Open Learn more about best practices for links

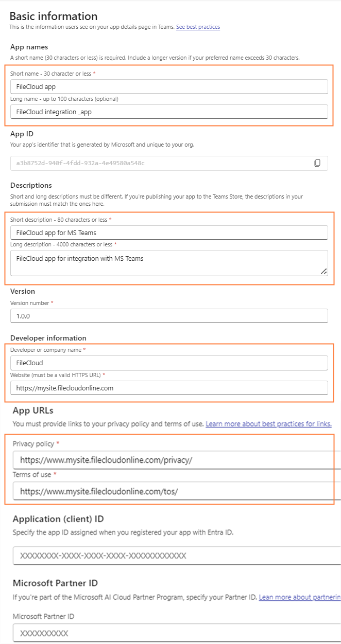pyautogui.click(x=268, y=424)
